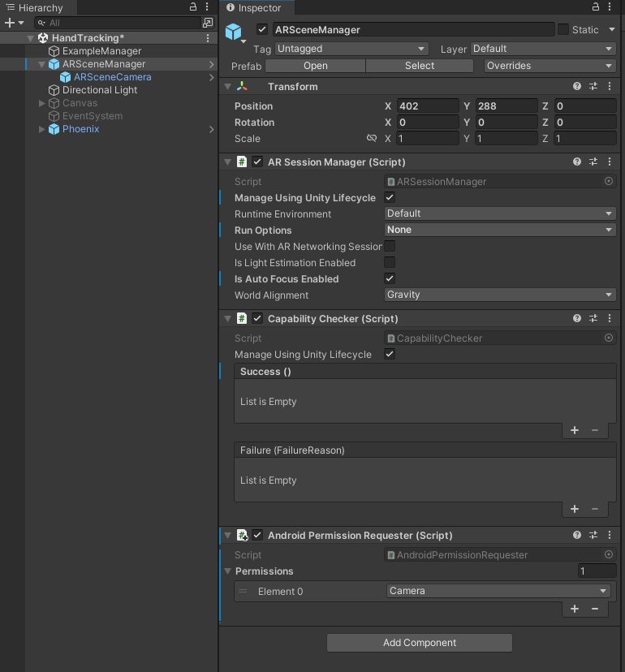
Task: Open HandTracking scene options menu
Action: click(x=208, y=38)
